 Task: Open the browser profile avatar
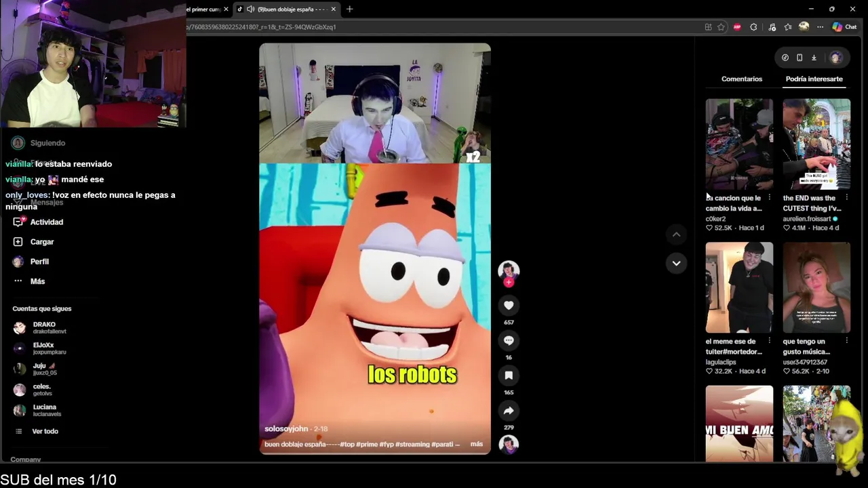804,27
